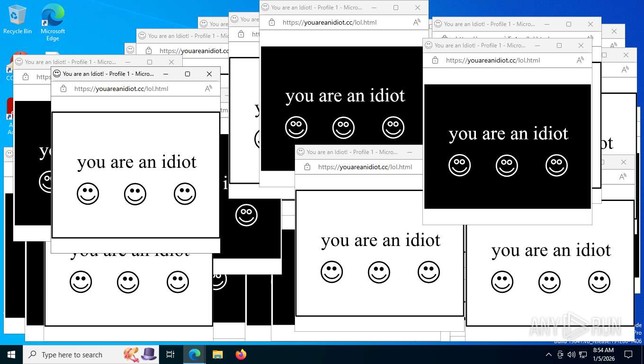Expand the hidden system tray icons chevron
This screenshot has height=364, width=644.
[x=549, y=355]
